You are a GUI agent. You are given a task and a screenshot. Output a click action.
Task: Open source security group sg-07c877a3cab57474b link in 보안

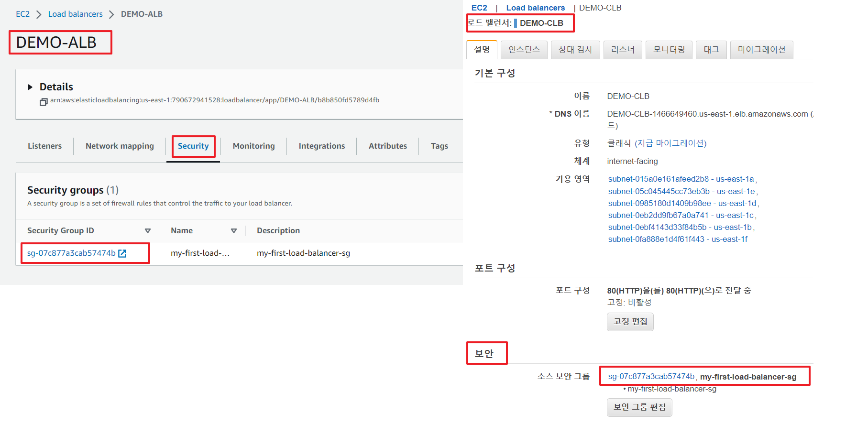pos(651,377)
